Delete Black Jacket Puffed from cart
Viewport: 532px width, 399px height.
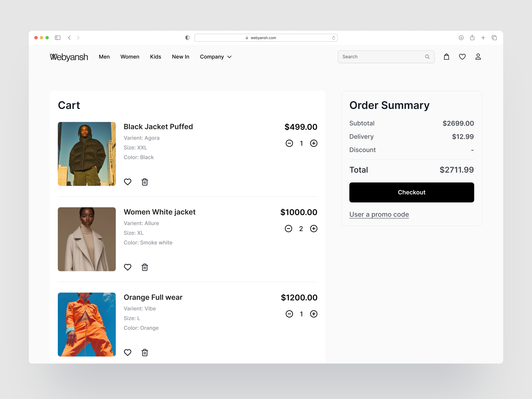pos(144,182)
